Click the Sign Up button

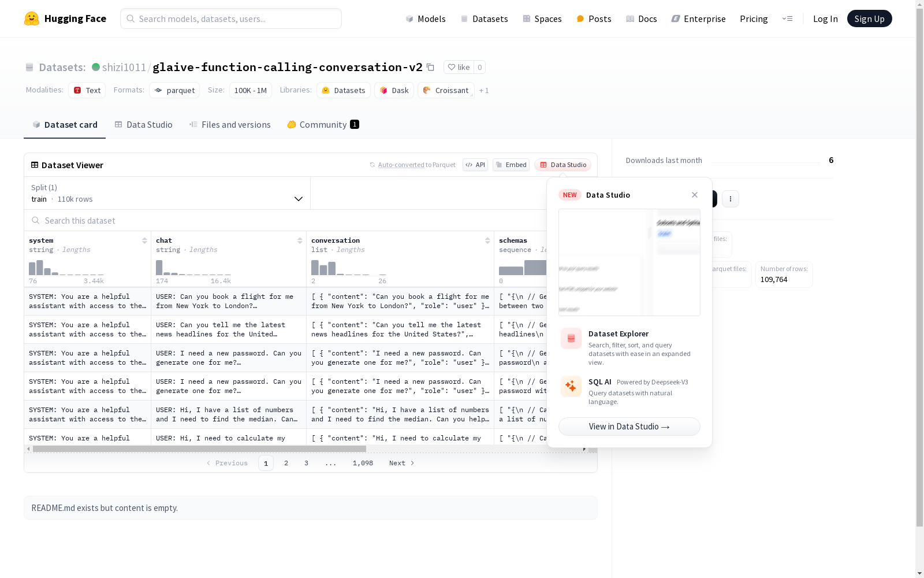pyautogui.click(x=869, y=18)
